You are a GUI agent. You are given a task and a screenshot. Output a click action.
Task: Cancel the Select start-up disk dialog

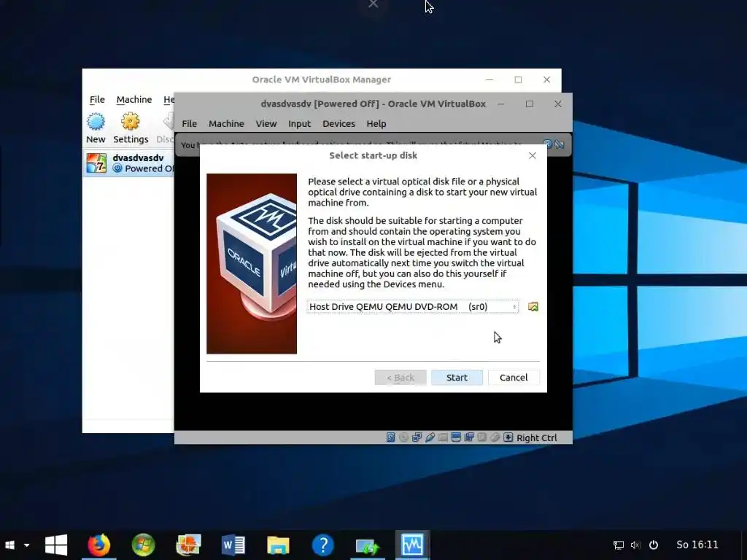[x=514, y=378]
